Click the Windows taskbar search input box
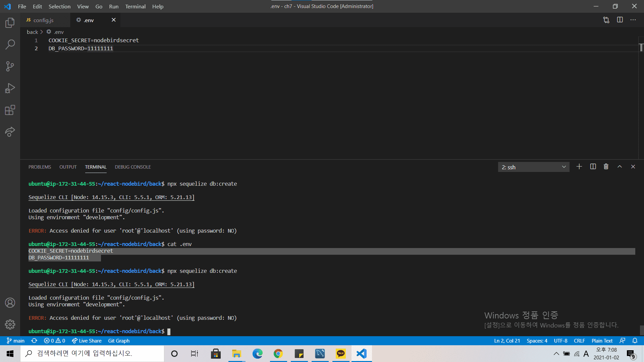 pyautogui.click(x=92, y=353)
